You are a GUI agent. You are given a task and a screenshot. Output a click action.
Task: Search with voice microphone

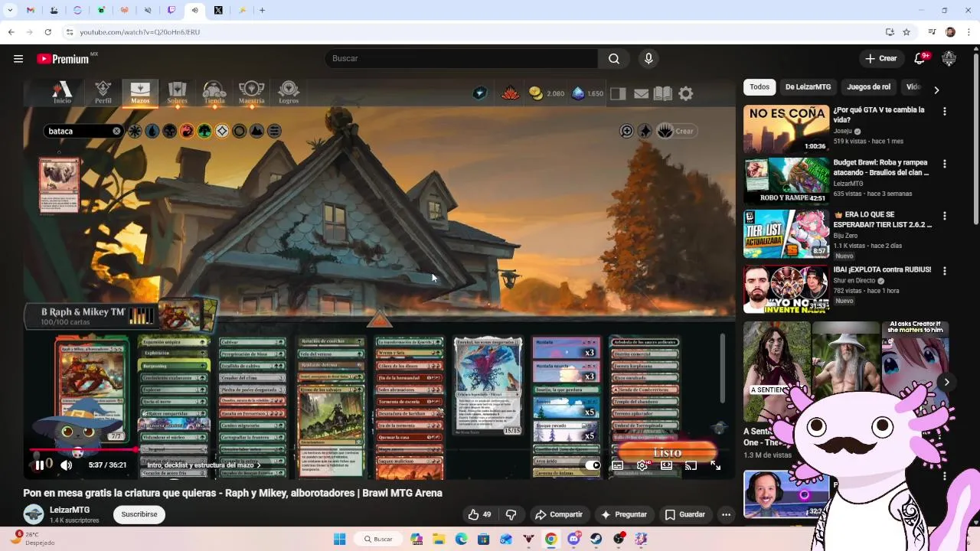pyautogui.click(x=648, y=58)
